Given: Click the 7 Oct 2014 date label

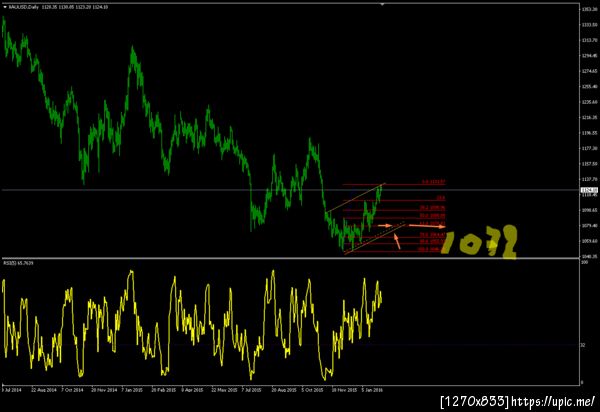Looking at the screenshot, I should [x=72, y=390].
